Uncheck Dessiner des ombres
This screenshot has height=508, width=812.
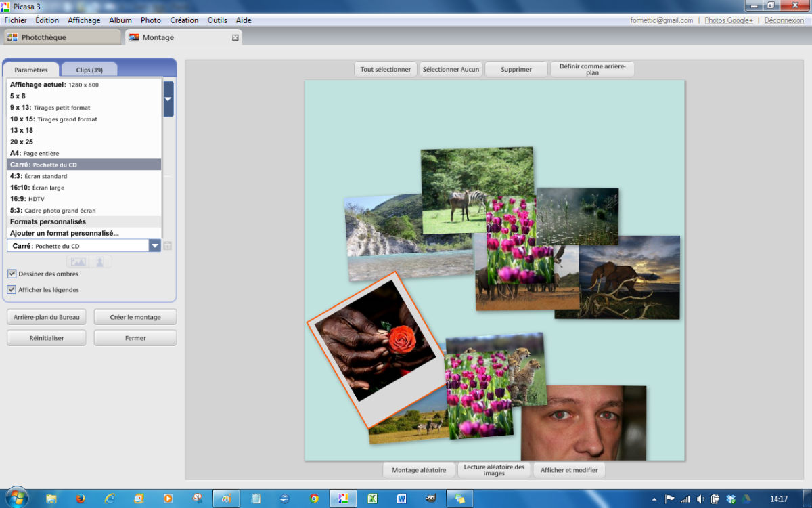[x=12, y=274]
